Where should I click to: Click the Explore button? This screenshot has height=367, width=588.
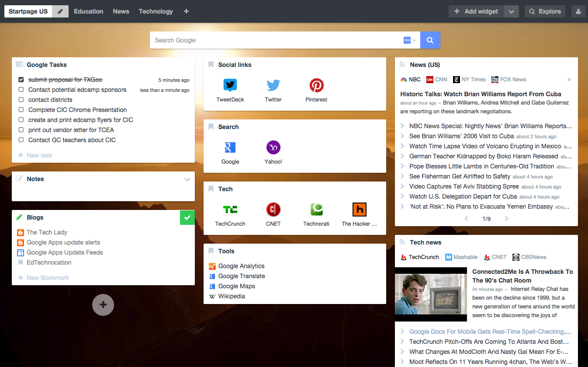tap(545, 11)
